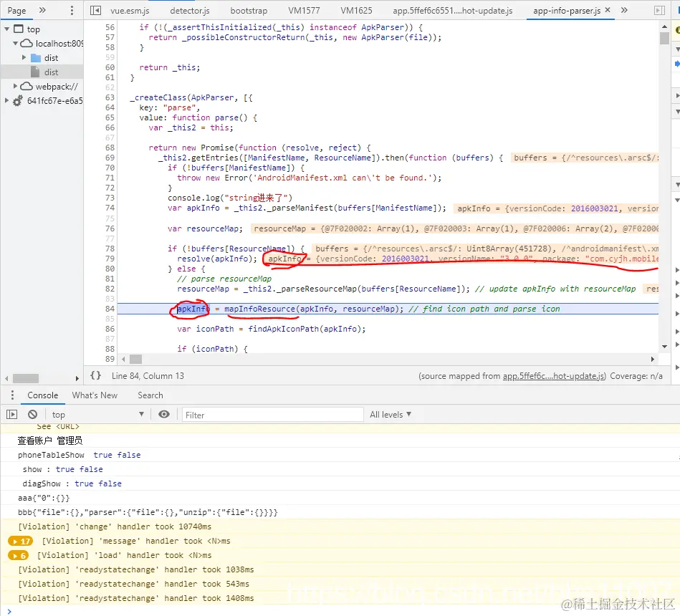Expand the 17 grouped message violations
This screenshot has height=616, width=680.
coord(20,541)
